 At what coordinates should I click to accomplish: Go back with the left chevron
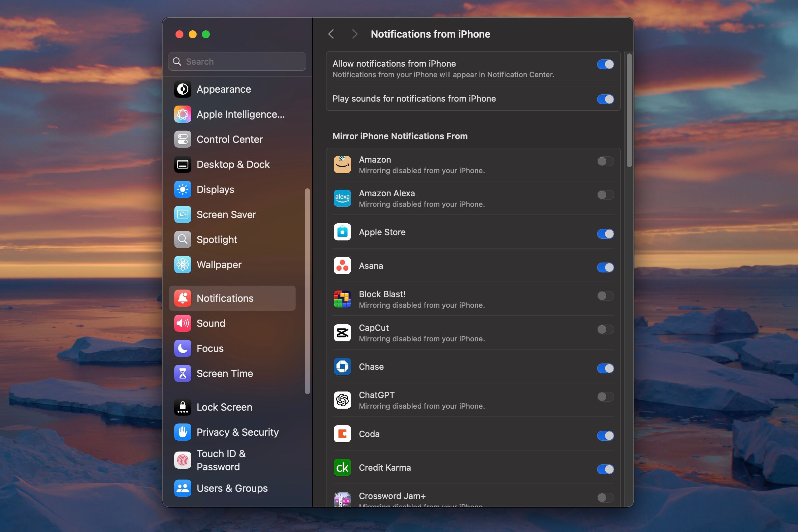pos(331,34)
